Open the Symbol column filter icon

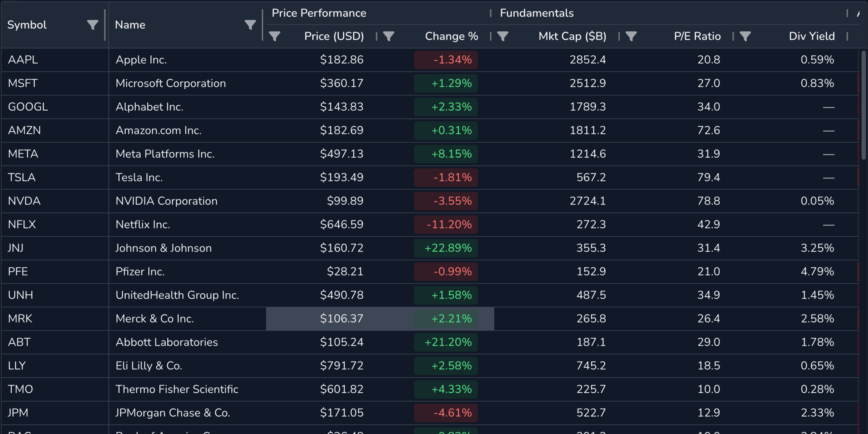click(92, 25)
